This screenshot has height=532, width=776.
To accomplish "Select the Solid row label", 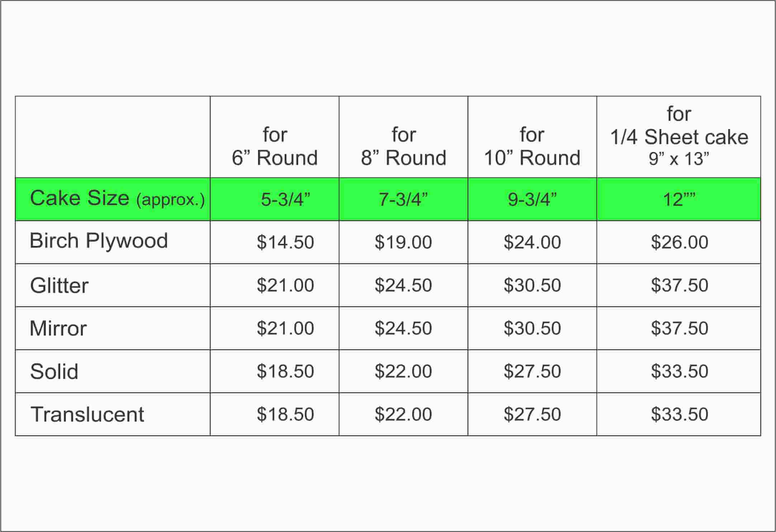I will 54,371.
